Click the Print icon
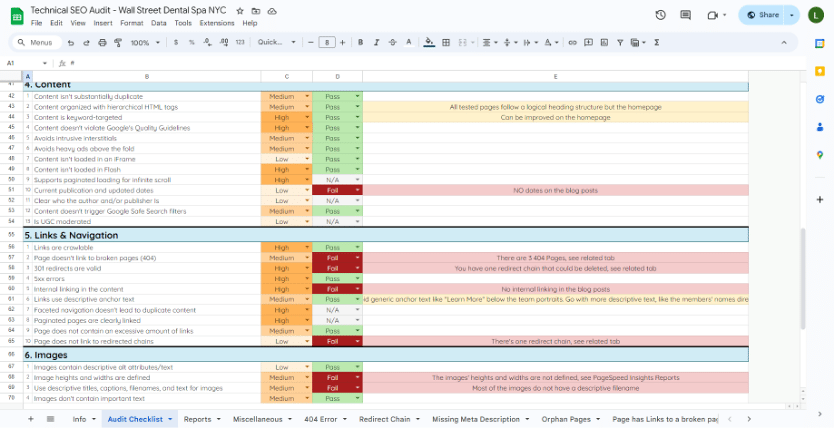 tap(99, 43)
